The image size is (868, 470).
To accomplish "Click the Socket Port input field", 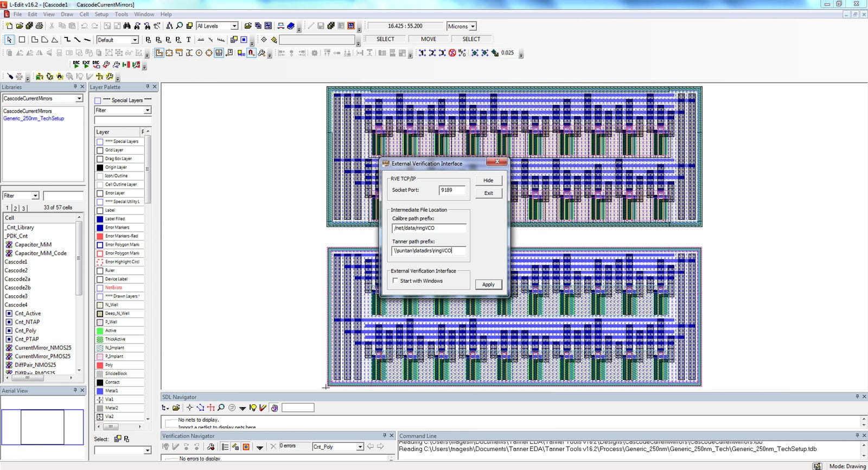I will coord(452,190).
